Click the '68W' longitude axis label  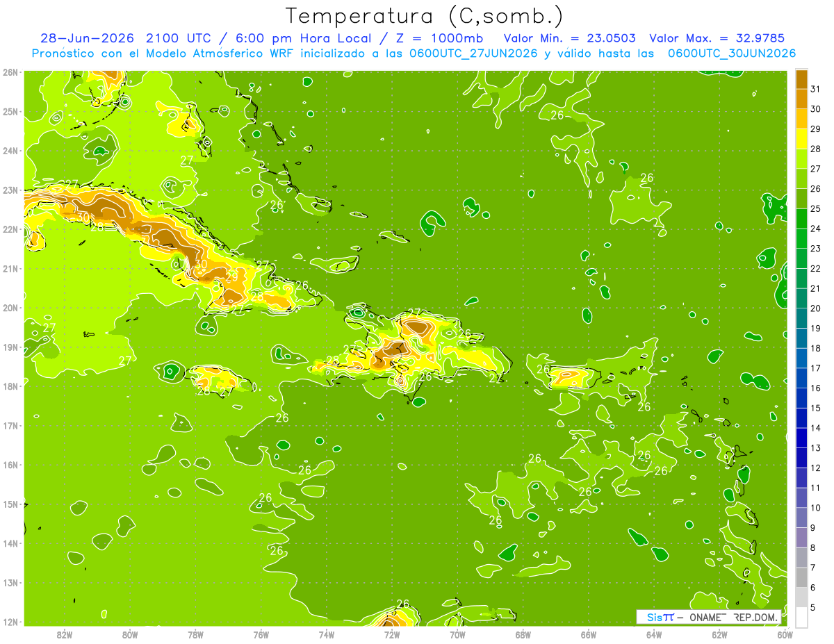coord(523,634)
